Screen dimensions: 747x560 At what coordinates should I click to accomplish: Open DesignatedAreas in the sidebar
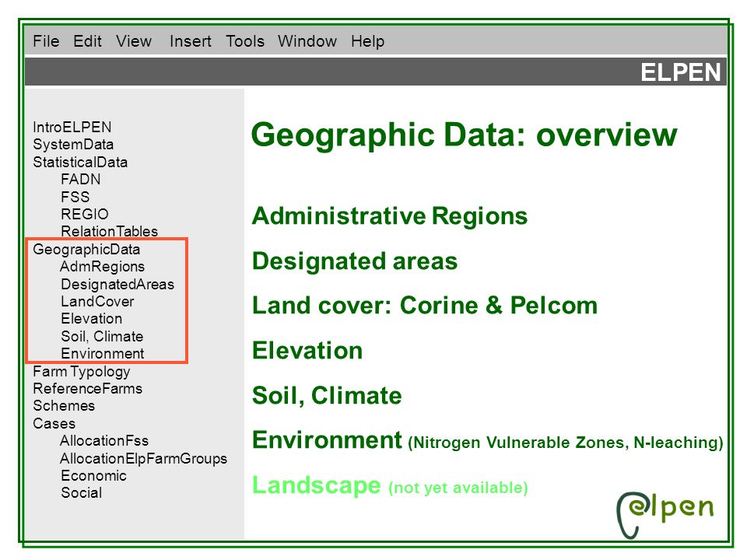pos(117,285)
